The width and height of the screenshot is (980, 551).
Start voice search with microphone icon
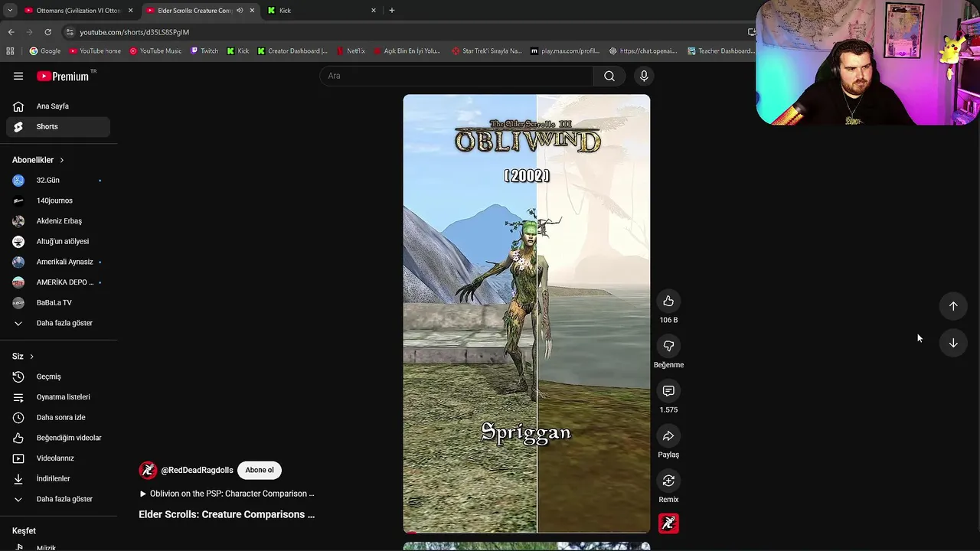[644, 76]
